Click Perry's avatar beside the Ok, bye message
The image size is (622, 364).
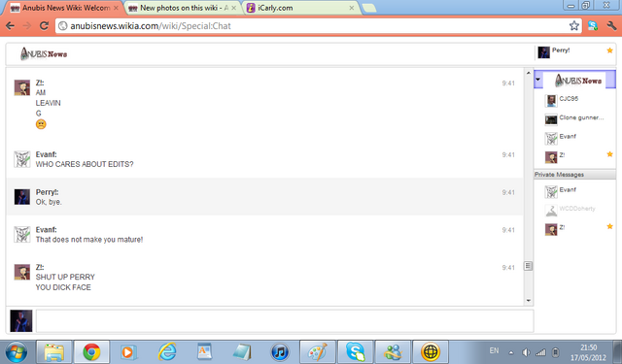point(21,197)
